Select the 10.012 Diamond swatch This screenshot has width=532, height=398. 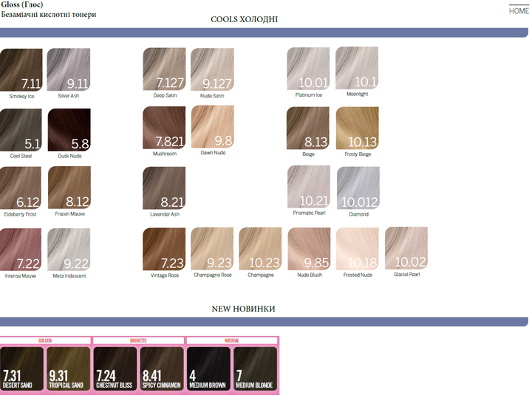coord(358,188)
